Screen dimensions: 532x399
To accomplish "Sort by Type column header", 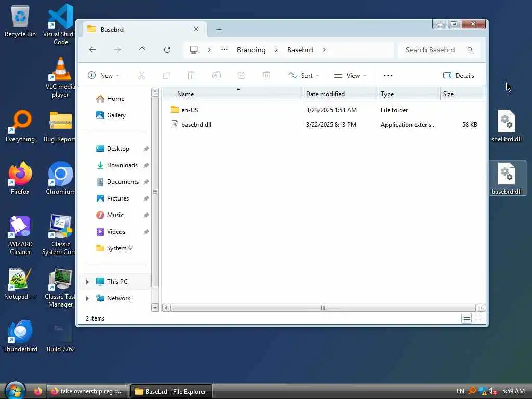I will point(409,94).
